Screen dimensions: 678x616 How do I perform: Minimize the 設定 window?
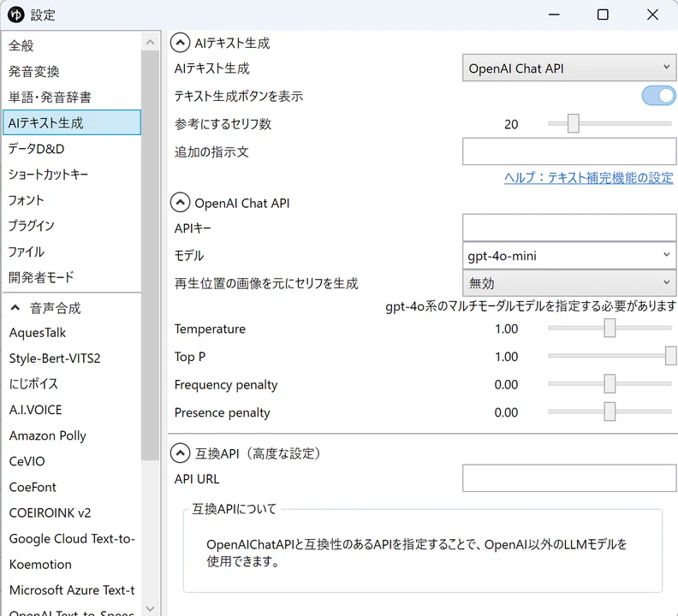pyautogui.click(x=554, y=15)
